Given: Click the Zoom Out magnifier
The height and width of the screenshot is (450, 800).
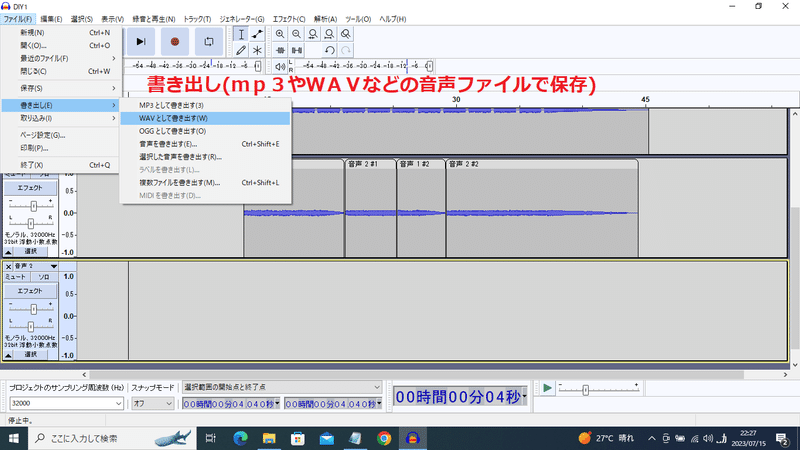Looking at the screenshot, I should coord(296,34).
